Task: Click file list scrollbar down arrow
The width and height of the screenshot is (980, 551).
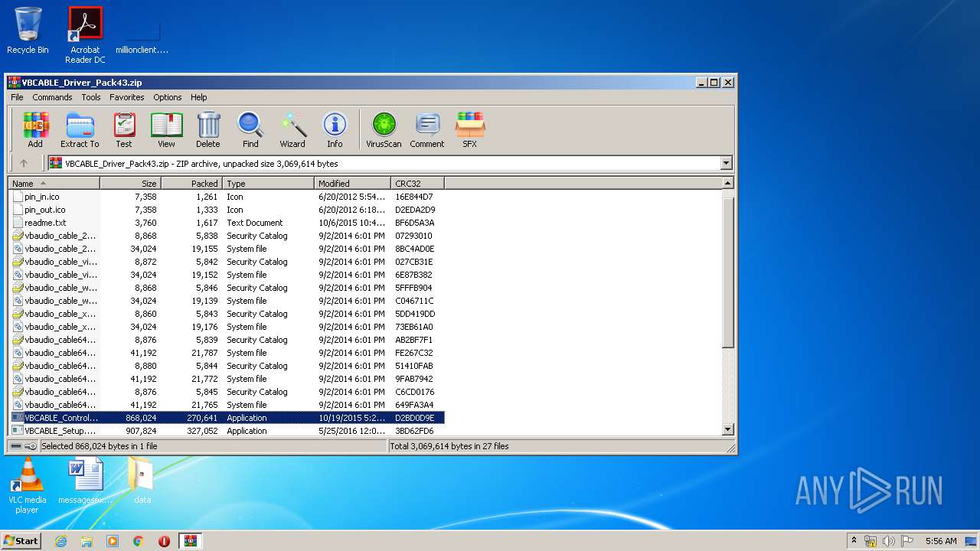Action: click(x=728, y=430)
